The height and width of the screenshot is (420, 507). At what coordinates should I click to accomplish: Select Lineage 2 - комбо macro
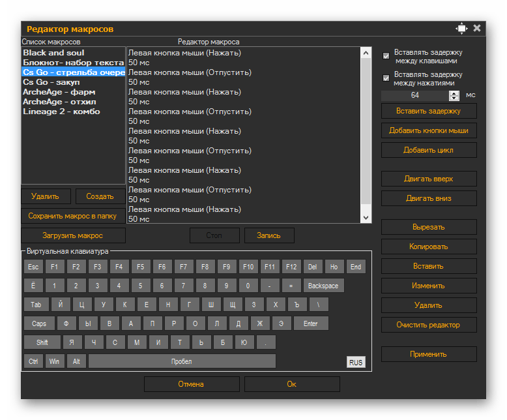click(73, 112)
